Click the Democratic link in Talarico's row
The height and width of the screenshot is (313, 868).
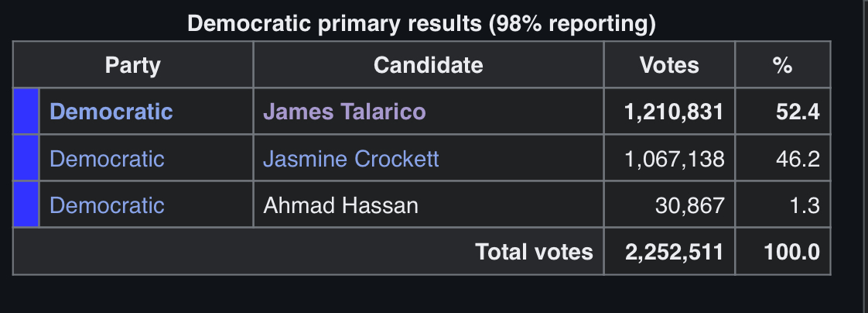(x=111, y=112)
